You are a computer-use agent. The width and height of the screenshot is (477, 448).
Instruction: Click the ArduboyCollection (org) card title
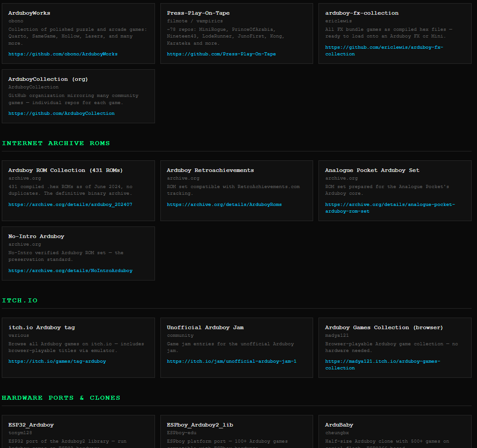[48, 79]
